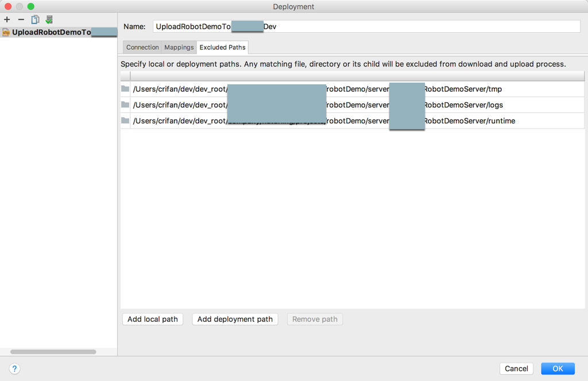Viewport: 588px width, 381px height.
Task: Click Add local path button
Action: pyautogui.click(x=153, y=319)
